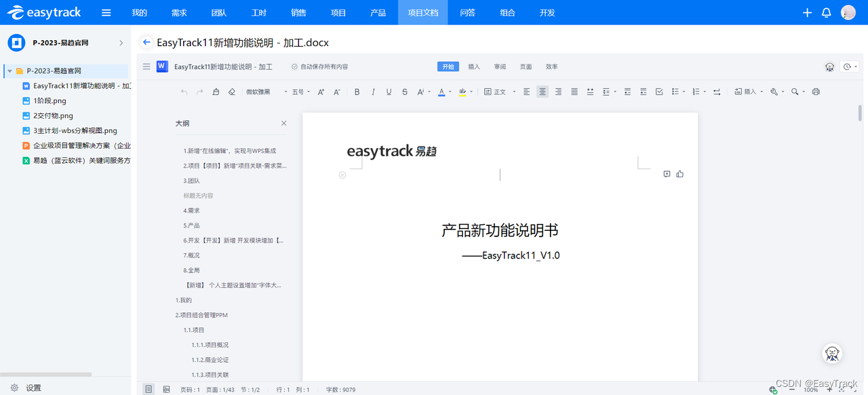This screenshot has height=395, width=868.
Task: Open the history clock dropdown
Action: click(x=850, y=67)
